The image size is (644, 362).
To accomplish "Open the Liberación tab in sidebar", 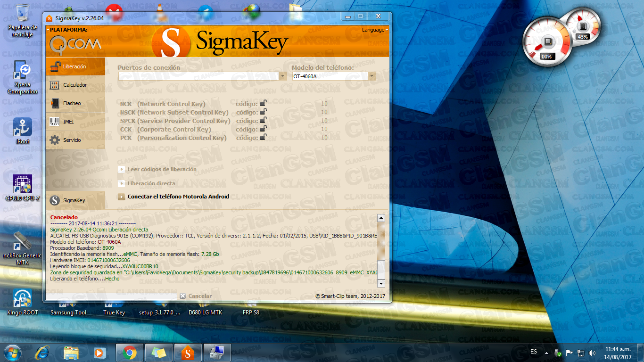I will (x=75, y=66).
